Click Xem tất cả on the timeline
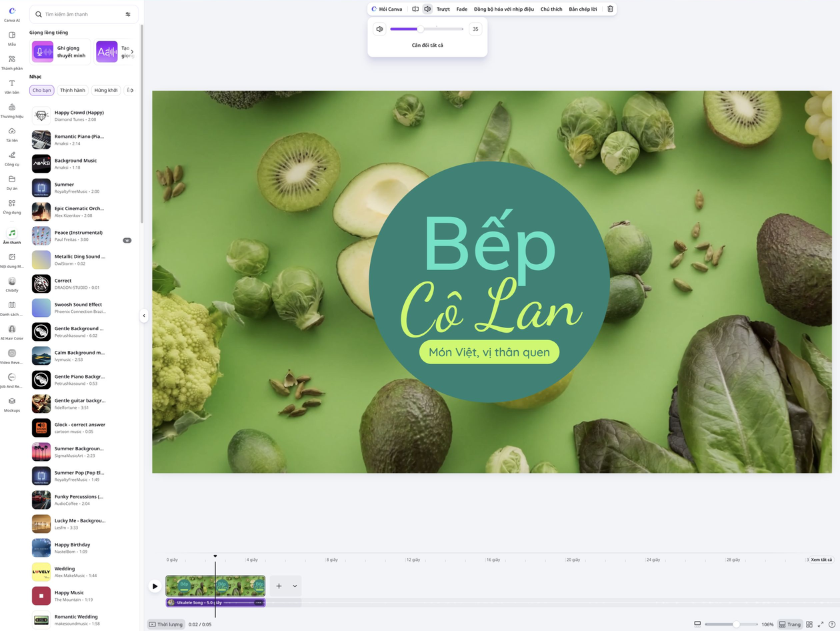The width and height of the screenshot is (840, 631). (x=821, y=560)
